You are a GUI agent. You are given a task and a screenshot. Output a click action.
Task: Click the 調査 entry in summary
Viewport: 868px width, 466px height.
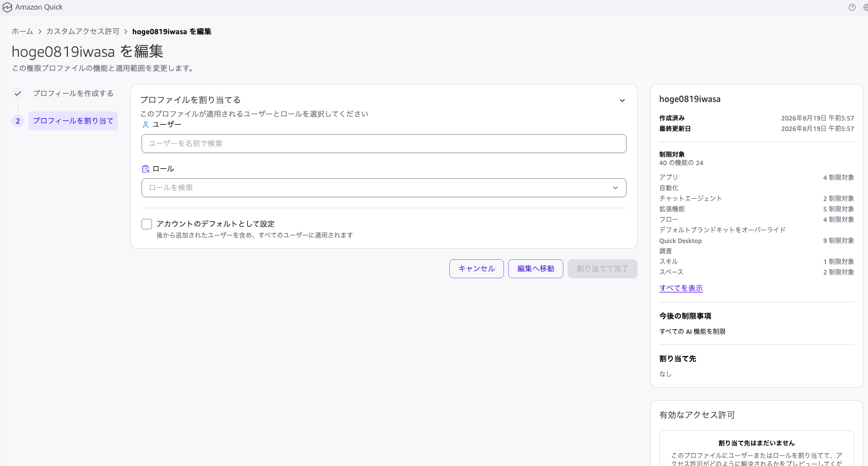tap(665, 251)
